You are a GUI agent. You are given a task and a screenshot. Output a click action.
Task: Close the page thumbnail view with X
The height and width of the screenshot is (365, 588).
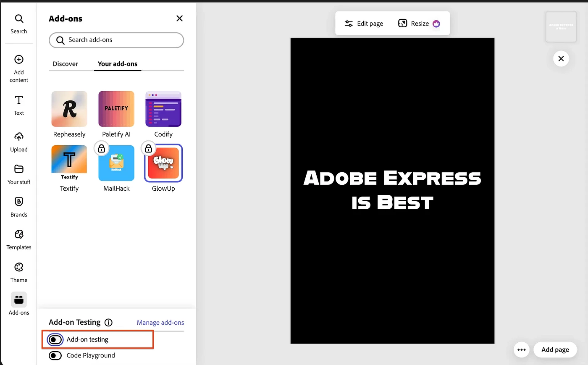(561, 59)
